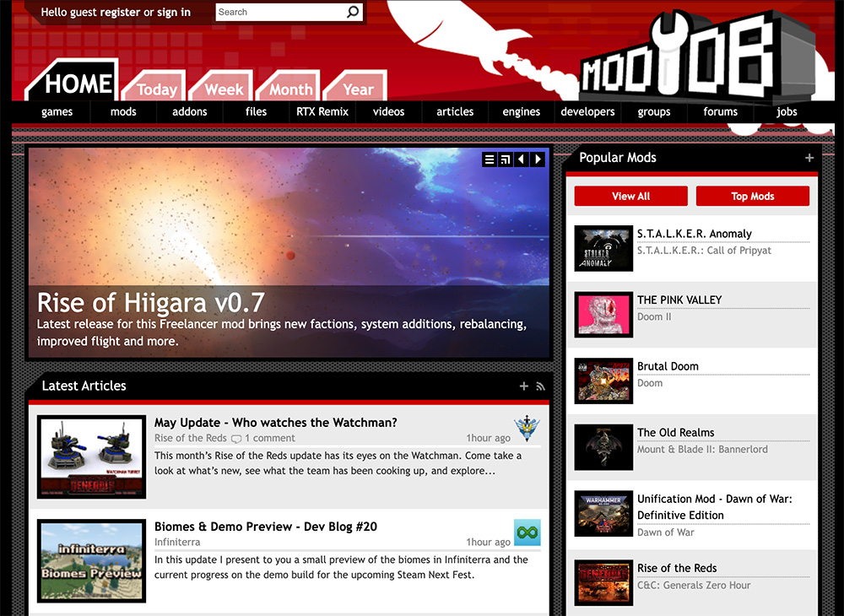Open the Watchman turret article thumbnail
The image size is (844, 616).
click(91, 457)
